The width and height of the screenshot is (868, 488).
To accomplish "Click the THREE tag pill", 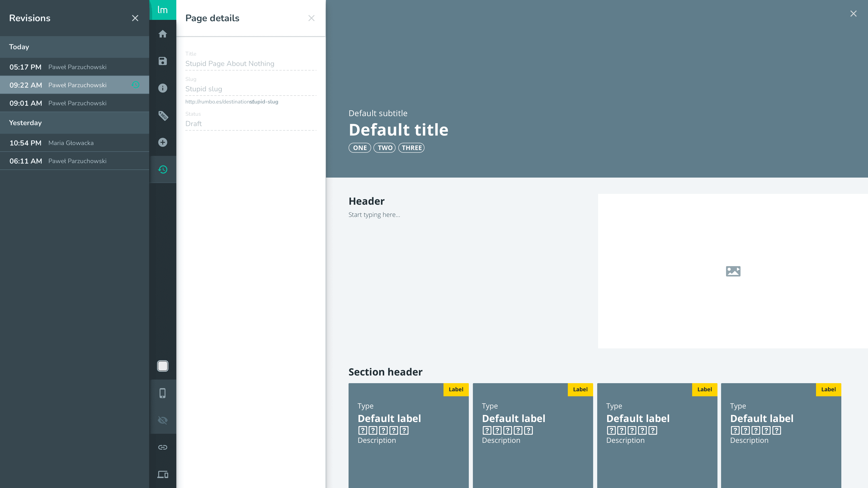I will [x=411, y=148].
